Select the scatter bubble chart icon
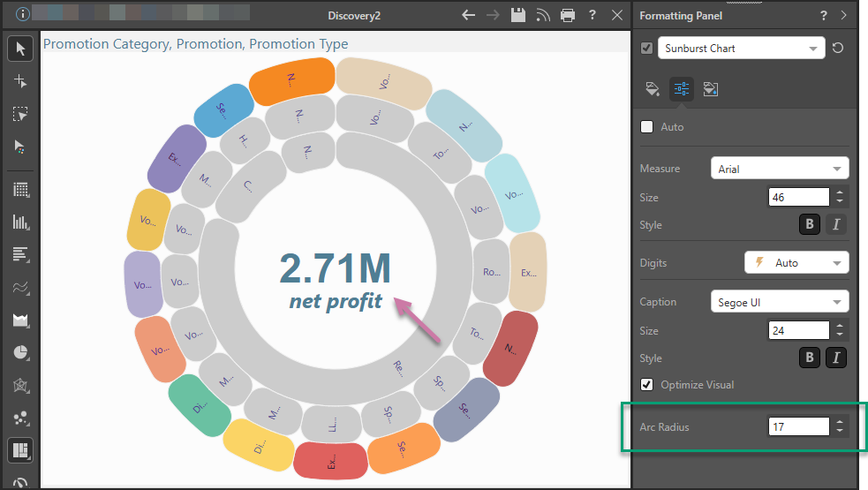The height and width of the screenshot is (490, 868). click(20, 418)
